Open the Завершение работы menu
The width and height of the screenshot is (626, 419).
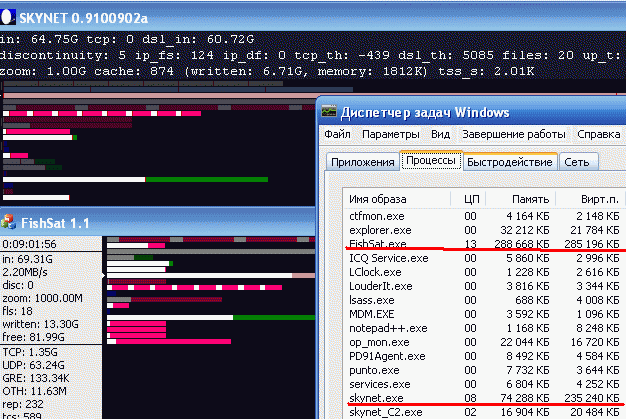[x=513, y=134]
